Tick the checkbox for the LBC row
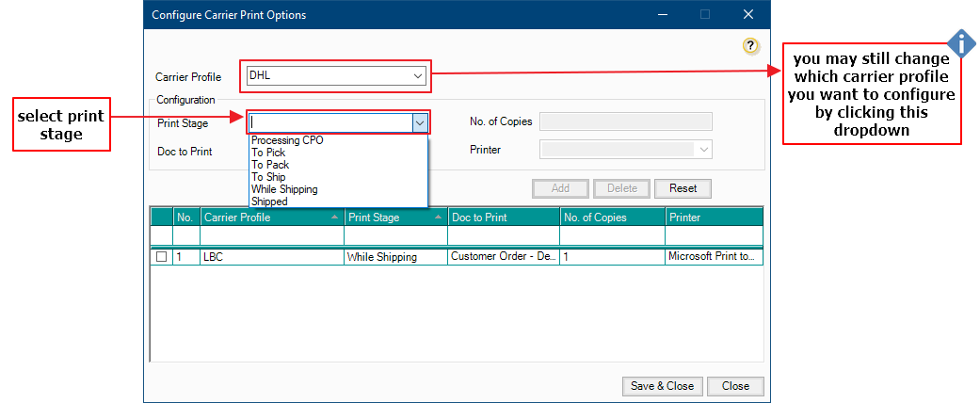This screenshot has width=980, height=403. pyautogui.click(x=162, y=256)
